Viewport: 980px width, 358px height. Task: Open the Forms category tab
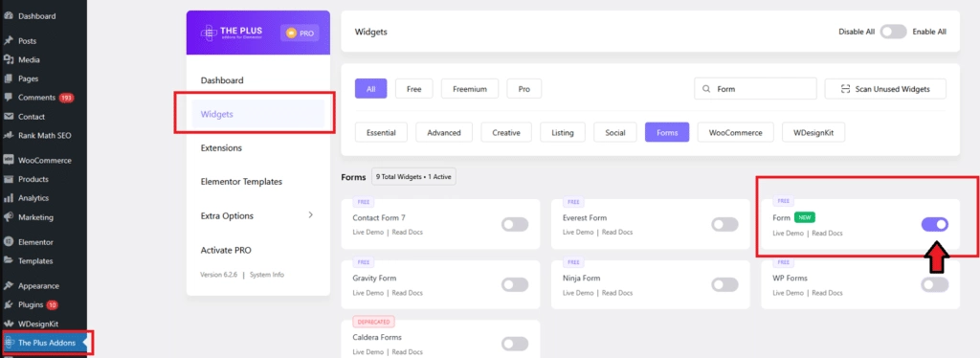click(x=667, y=132)
